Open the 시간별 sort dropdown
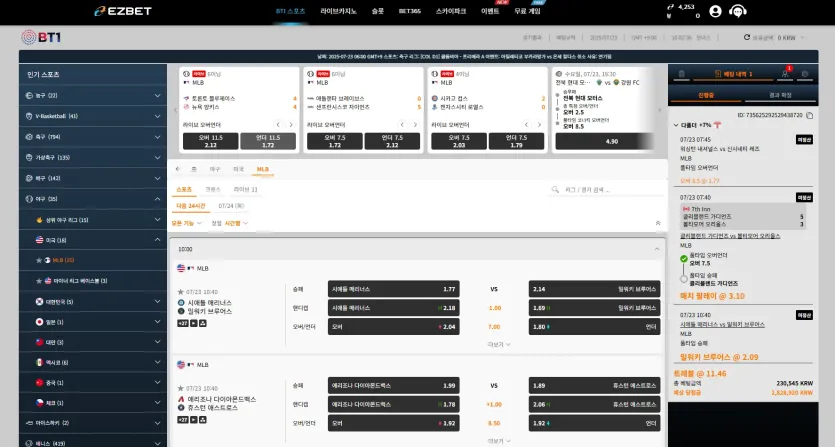This screenshot has height=447, width=835. tap(235, 223)
